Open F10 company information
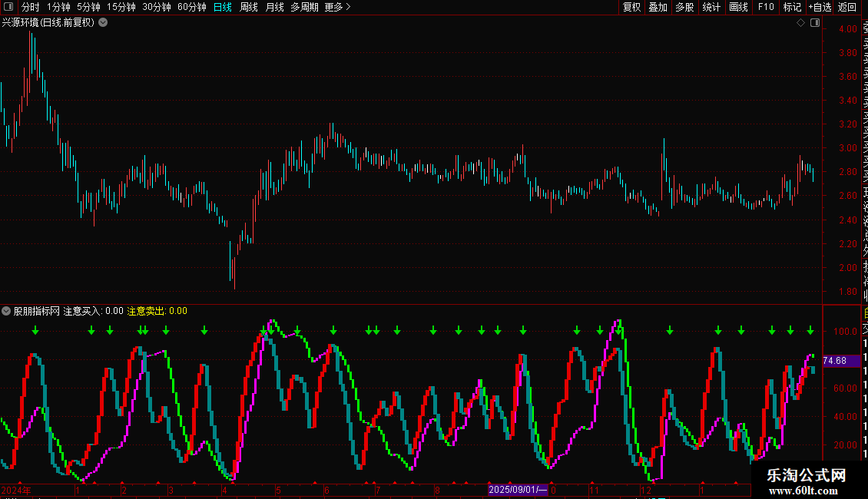Screen dimensions: 868x499 click(x=766, y=7)
